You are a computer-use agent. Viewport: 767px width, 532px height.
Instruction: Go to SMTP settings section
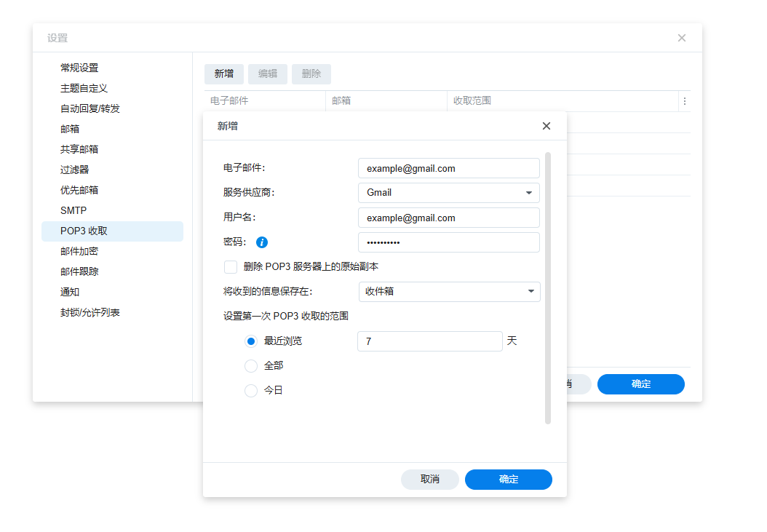click(73, 210)
